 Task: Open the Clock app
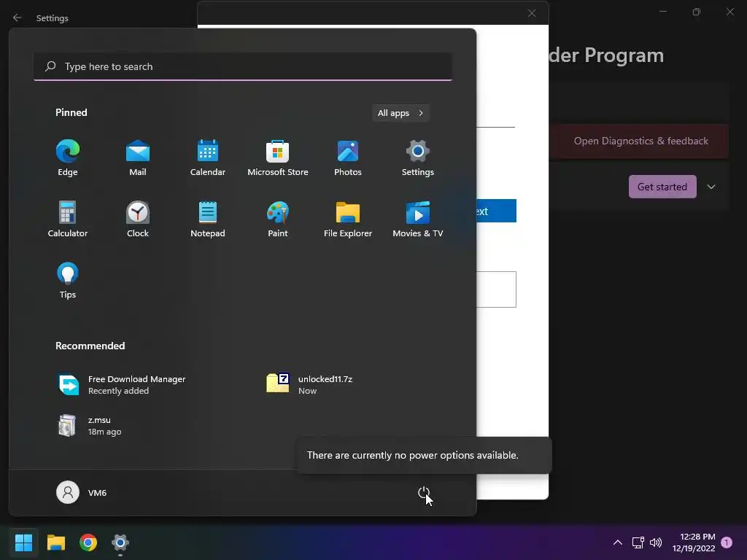(138, 219)
